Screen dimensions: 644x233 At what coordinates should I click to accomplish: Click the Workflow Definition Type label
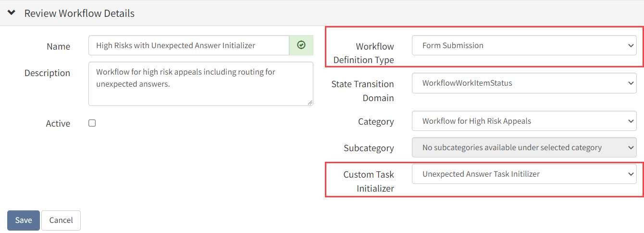coord(364,53)
